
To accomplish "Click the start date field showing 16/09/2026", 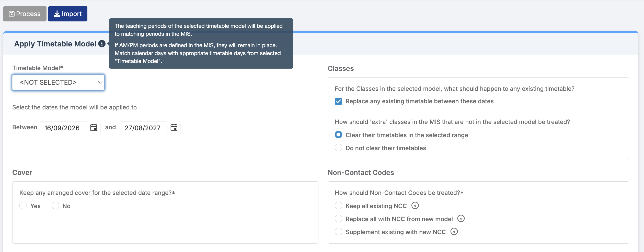I will click(64, 128).
